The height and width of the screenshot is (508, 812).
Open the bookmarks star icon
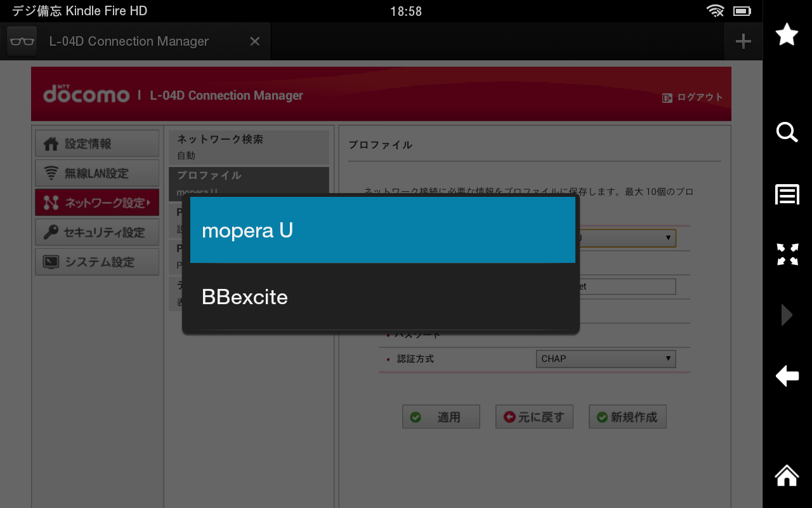click(787, 34)
